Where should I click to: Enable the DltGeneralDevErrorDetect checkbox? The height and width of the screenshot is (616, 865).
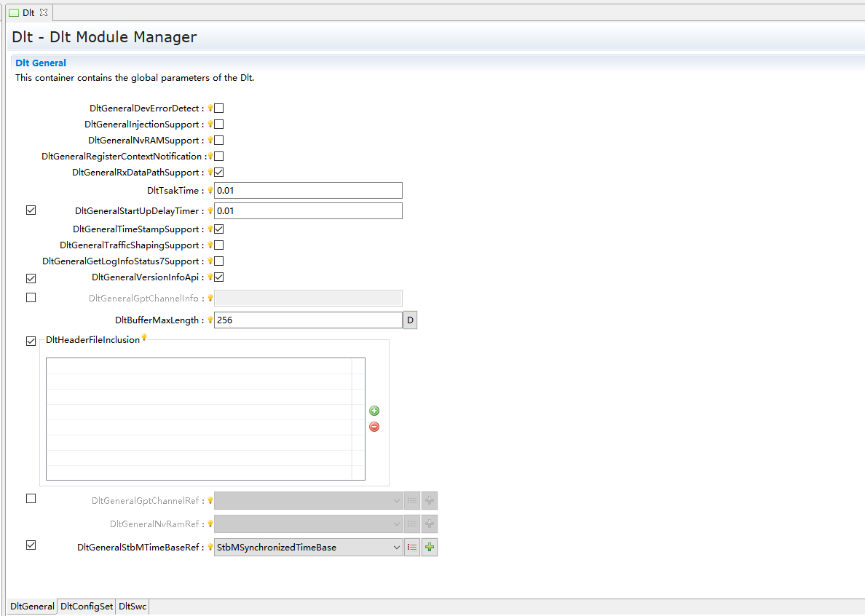[219, 108]
